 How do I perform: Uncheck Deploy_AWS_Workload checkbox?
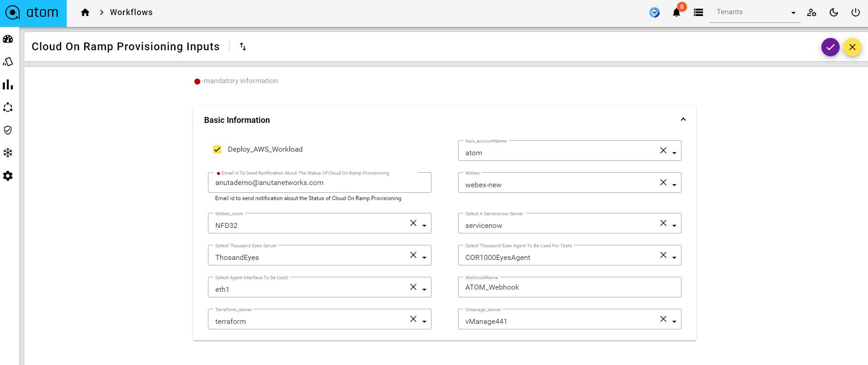click(217, 149)
